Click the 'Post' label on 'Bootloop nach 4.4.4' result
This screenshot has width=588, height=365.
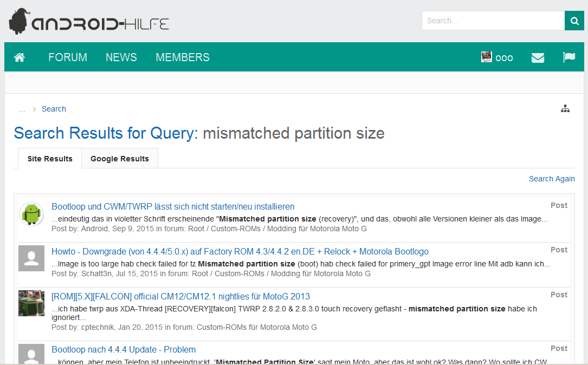point(559,349)
